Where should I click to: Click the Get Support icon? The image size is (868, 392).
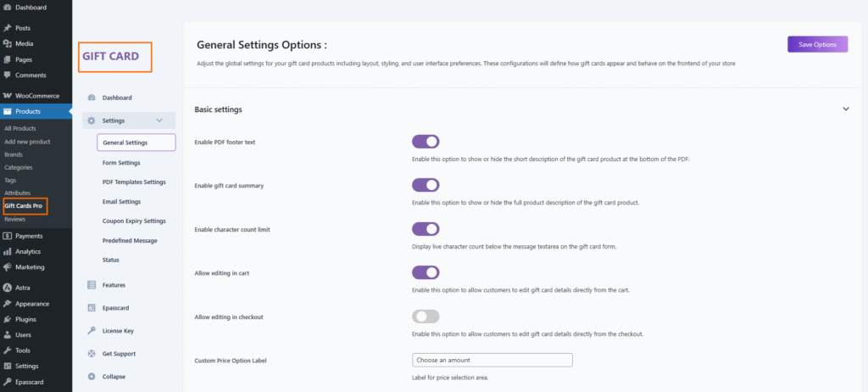92,354
